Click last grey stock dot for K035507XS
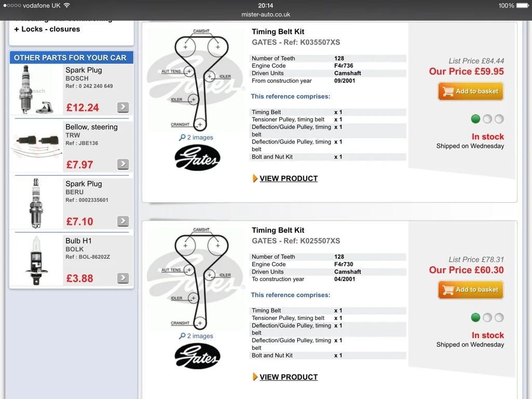The height and width of the screenshot is (399, 532). click(x=499, y=119)
